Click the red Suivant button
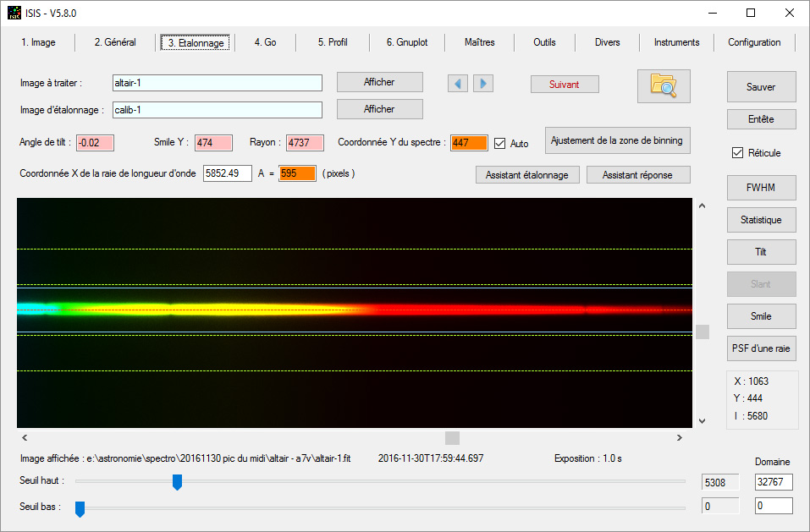Screen dimensions: 810x532 coord(565,84)
